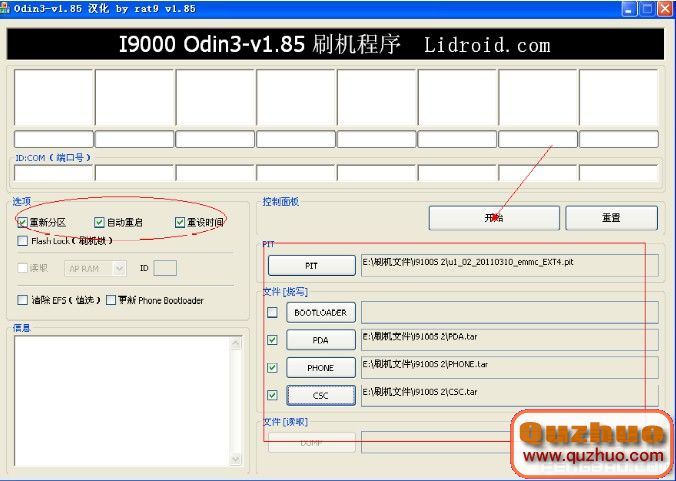Viewport: 676px width, 481px height.
Task: Click the ID:COM（端口号）label
Action: pos(53,158)
